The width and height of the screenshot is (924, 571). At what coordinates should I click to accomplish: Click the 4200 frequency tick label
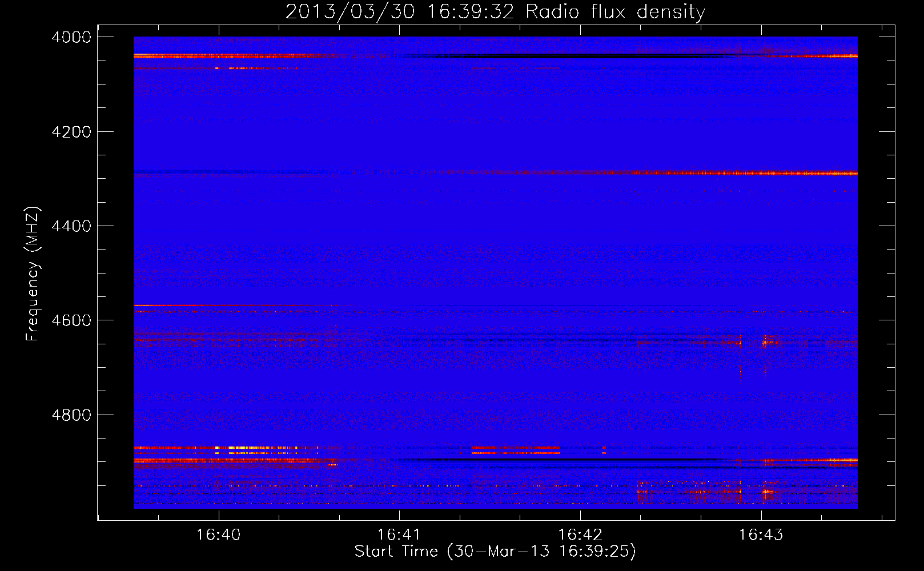tap(71, 132)
